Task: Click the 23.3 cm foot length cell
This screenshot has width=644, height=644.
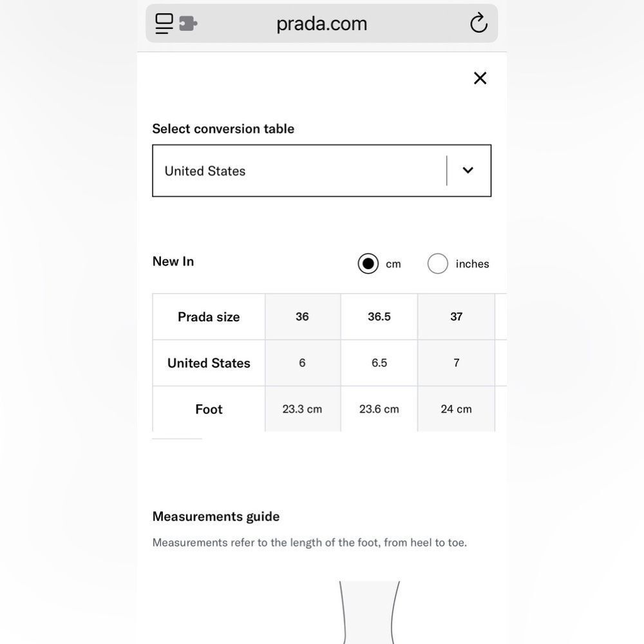Action: pos(303,409)
